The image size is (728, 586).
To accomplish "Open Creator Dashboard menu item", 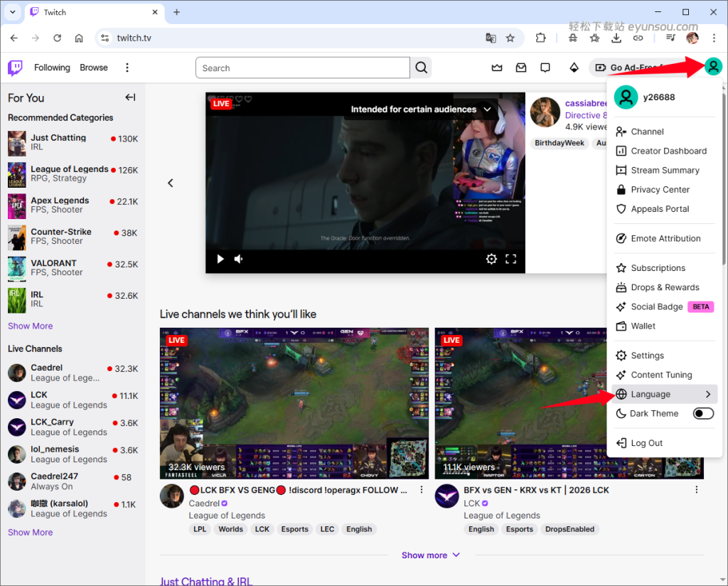I will point(665,151).
